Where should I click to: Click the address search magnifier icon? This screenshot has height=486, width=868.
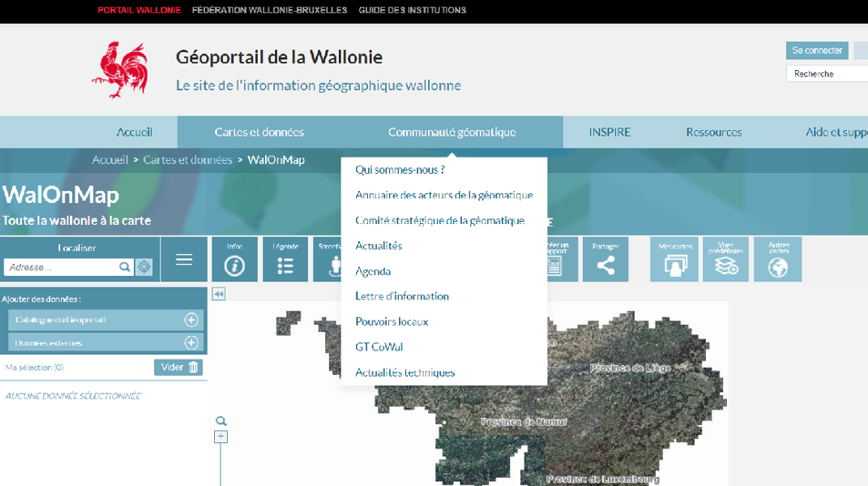pos(125,268)
